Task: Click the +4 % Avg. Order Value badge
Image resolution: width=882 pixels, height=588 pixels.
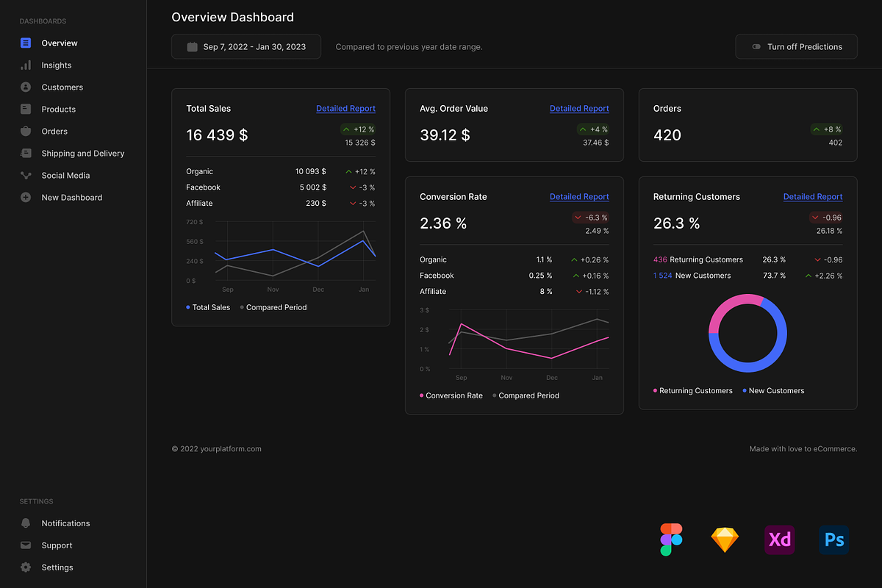Action: click(593, 129)
